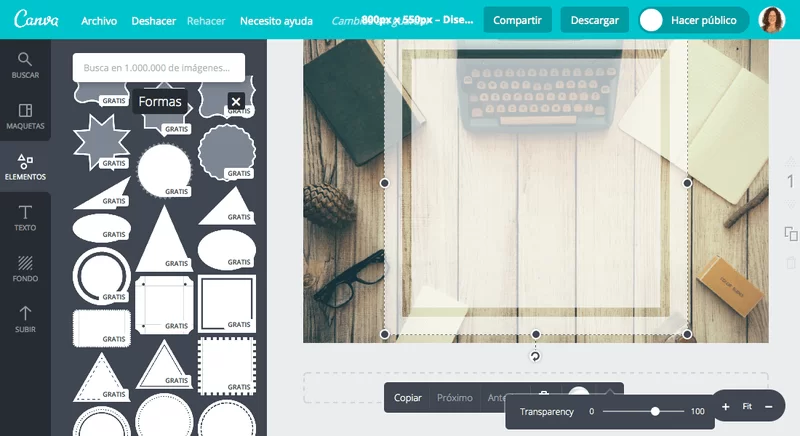Open the Subir upload panel
This screenshot has height=436, width=800.
coord(25,320)
